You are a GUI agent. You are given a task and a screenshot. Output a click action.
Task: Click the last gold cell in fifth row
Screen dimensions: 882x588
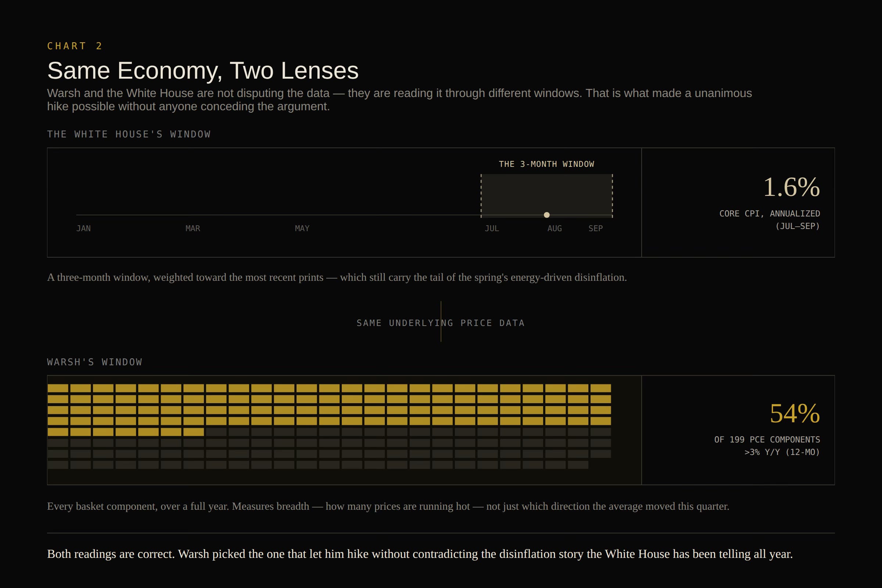tap(194, 432)
